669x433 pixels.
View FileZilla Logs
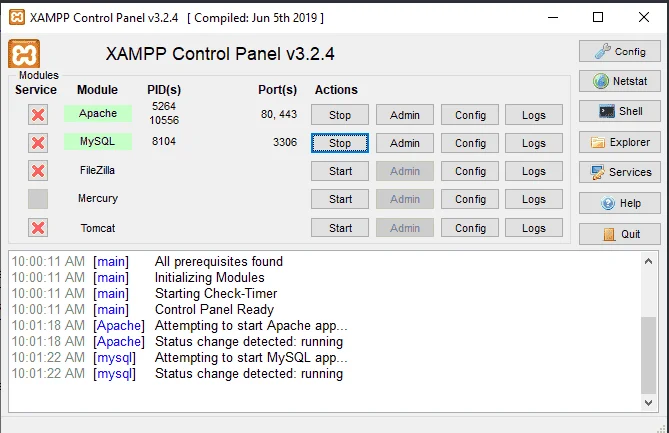pyautogui.click(x=534, y=171)
